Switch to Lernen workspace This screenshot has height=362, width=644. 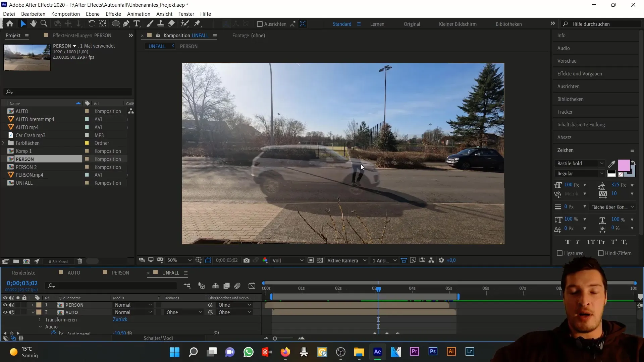[377, 24]
